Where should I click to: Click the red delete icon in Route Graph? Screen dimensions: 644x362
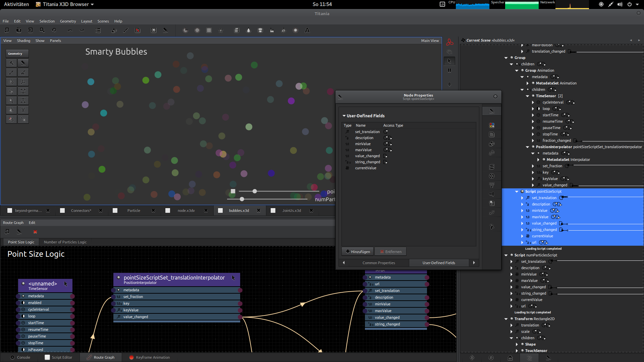click(35, 232)
